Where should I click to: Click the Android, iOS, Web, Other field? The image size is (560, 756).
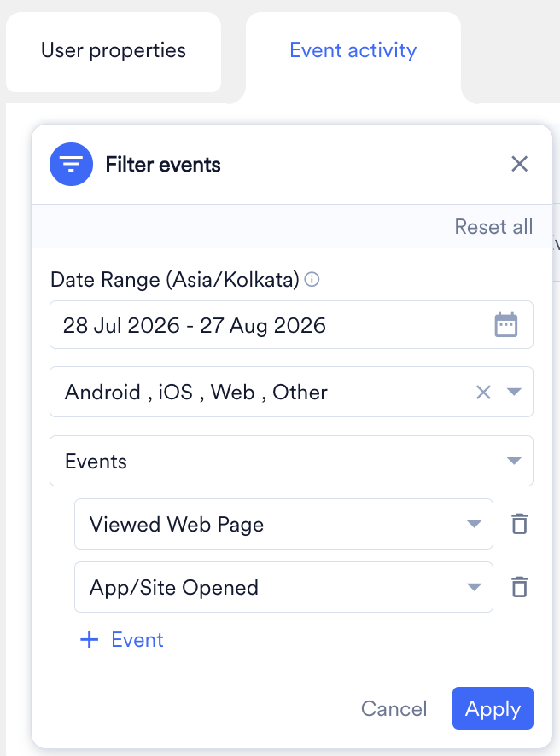(x=291, y=392)
